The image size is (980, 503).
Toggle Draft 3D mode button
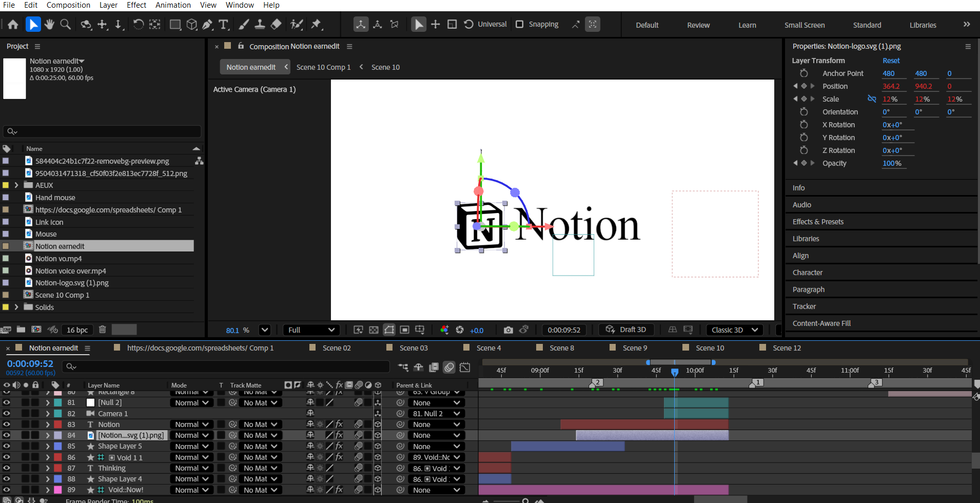626,330
